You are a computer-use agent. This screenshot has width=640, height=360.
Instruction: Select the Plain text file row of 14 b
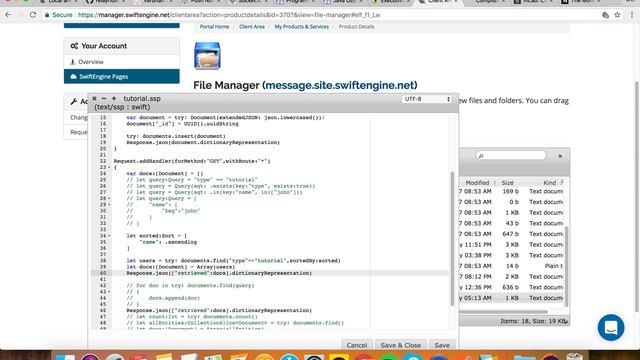coord(511,266)
